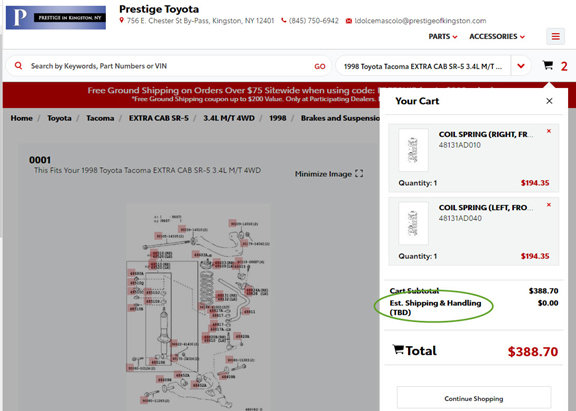
Task: Click the cart item count number 2
Action: [564, 66]
